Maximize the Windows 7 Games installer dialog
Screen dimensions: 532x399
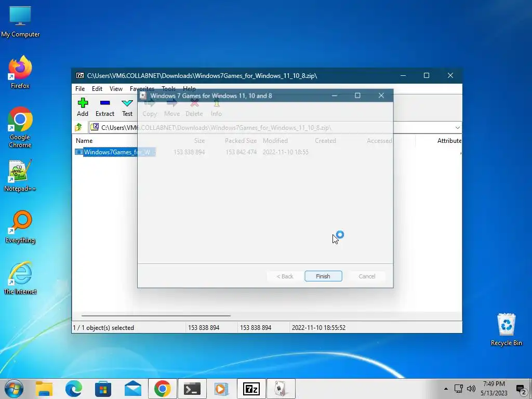coord(357,96)
